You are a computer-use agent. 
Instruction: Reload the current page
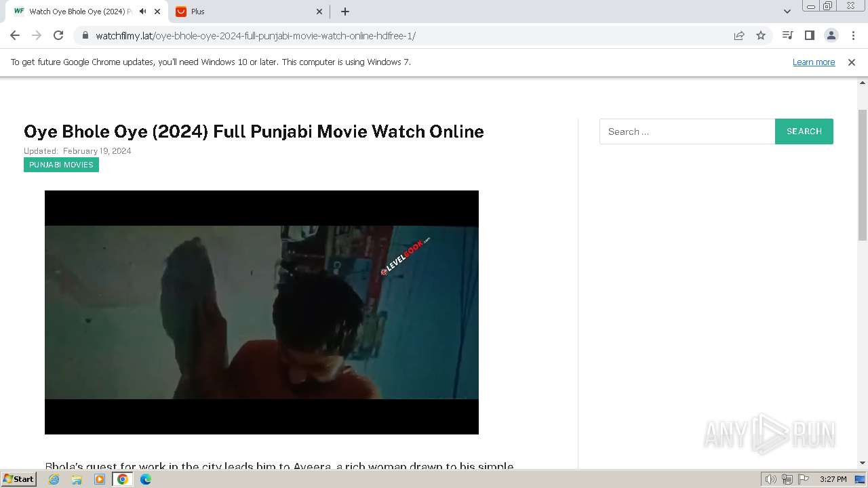58,35
